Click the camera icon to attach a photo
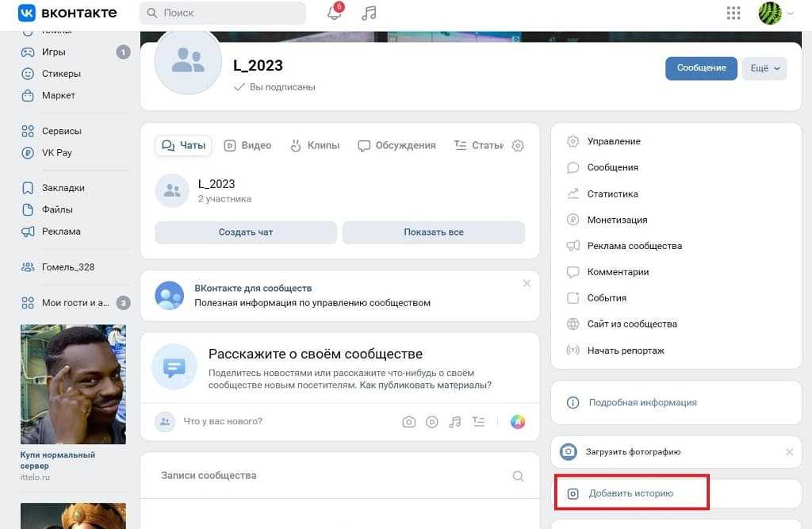This screenshot has height=529, width=812. pos(408,422)
